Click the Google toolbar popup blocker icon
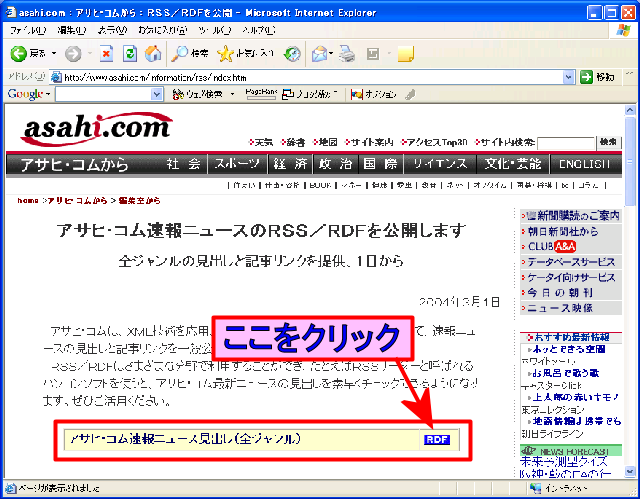 click(288, 94)
